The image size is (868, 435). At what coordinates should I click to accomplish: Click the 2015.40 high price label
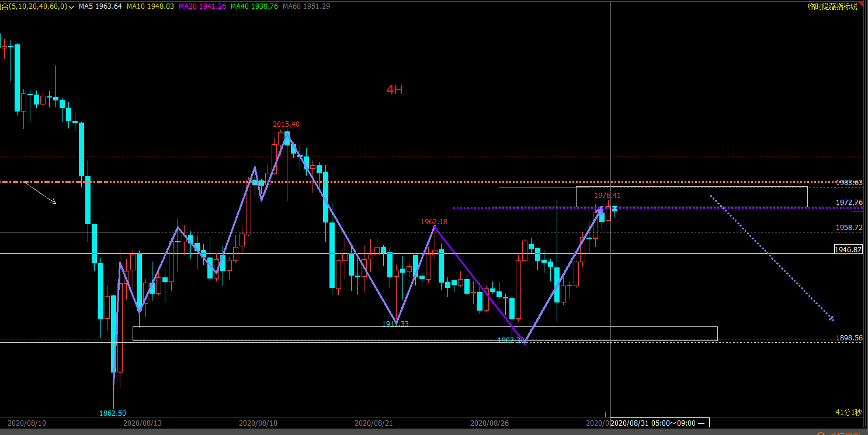point(286,124)
